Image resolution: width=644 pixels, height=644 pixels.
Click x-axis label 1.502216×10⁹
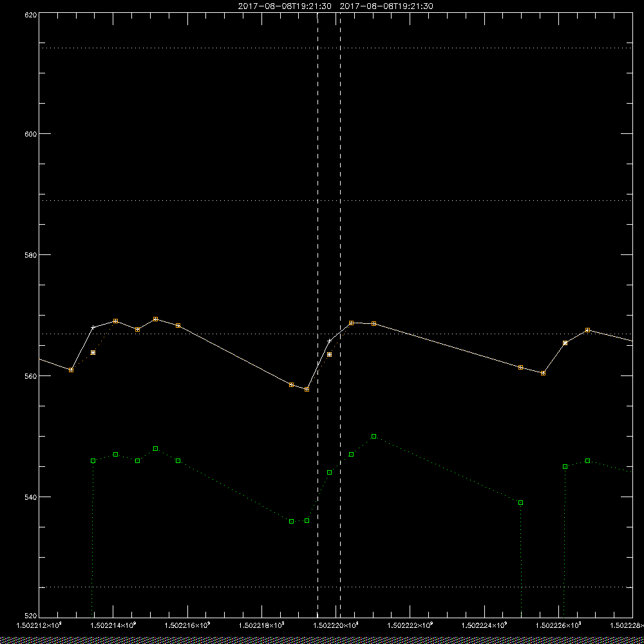coord(187,625)
